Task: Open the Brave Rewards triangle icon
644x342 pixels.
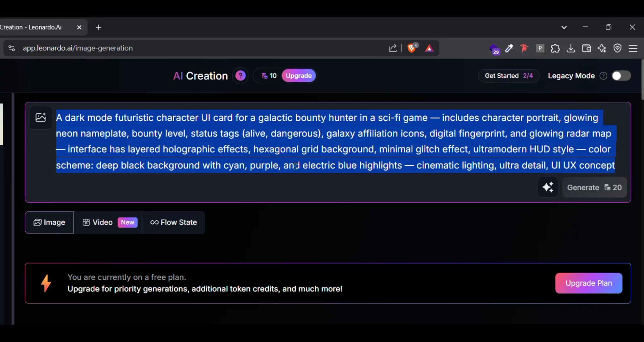Action: tap(429, 48)
